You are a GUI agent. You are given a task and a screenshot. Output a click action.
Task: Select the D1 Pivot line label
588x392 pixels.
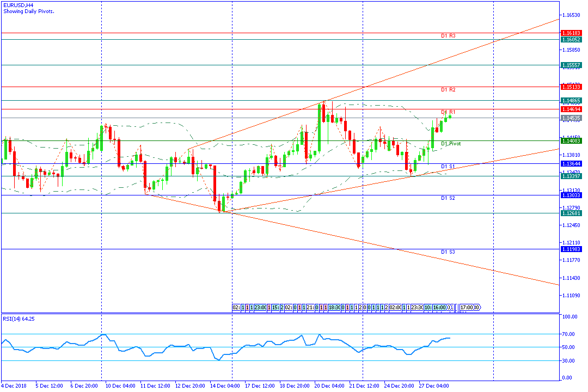pos(451,144)
